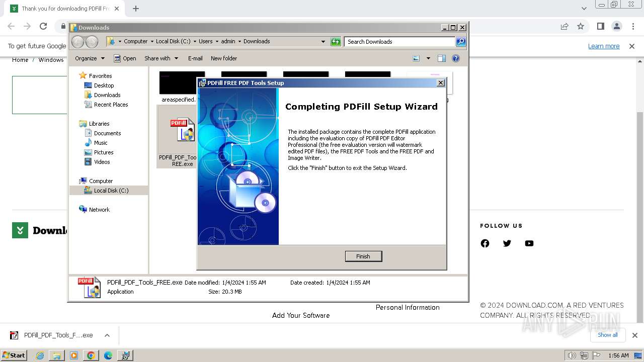The height and width of the screenshot is (362, 644).
Task: Click the Explorer search magnifier icon
Action: (461, 42)
